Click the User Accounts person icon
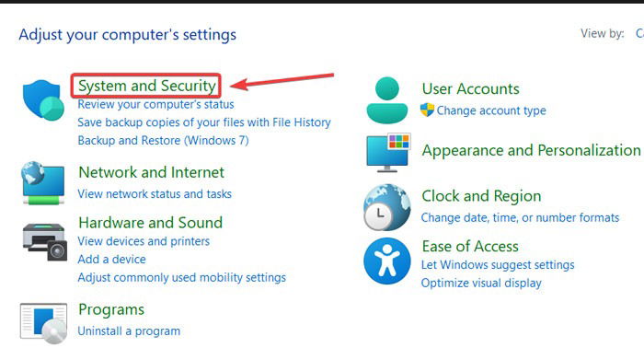 click(387, 99)
